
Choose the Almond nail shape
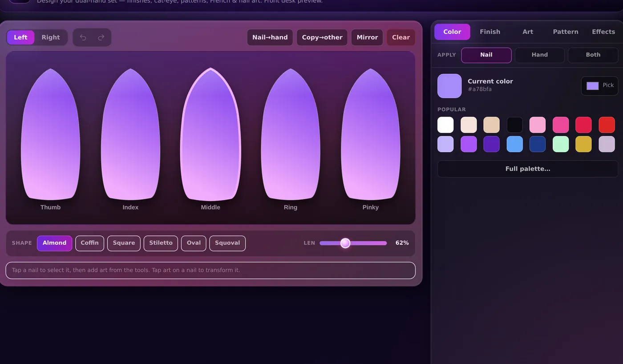(x=54, y=243)
